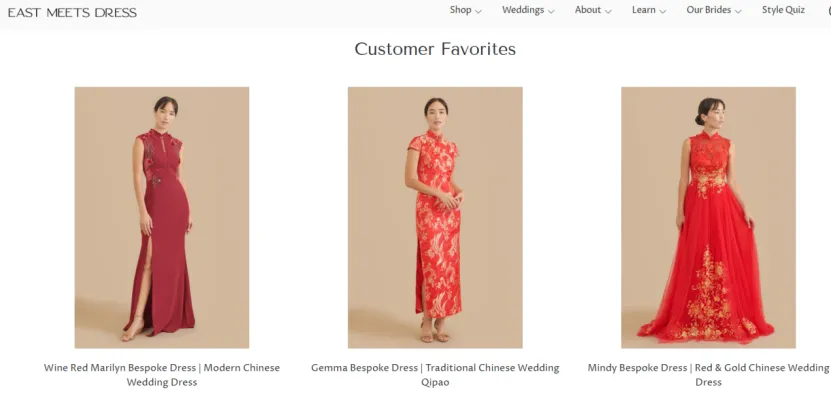Click the East Meets Dress logo

pyautogui.click(x=72, y=13)
